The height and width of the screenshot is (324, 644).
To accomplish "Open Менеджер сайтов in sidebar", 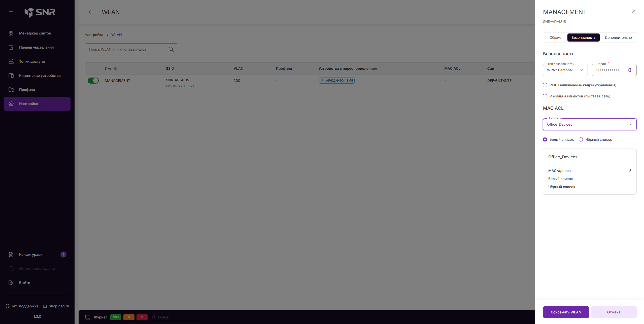I will [x=37, y=33].
